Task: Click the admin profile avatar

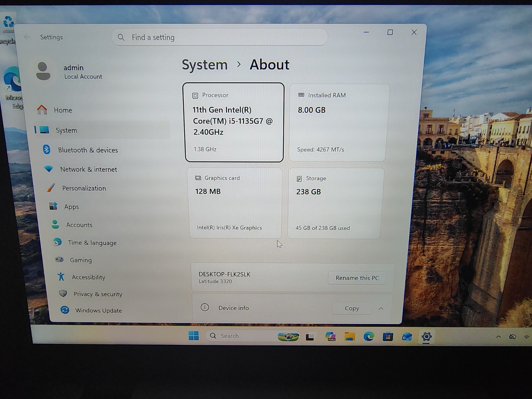Action: tap(43, 71)
